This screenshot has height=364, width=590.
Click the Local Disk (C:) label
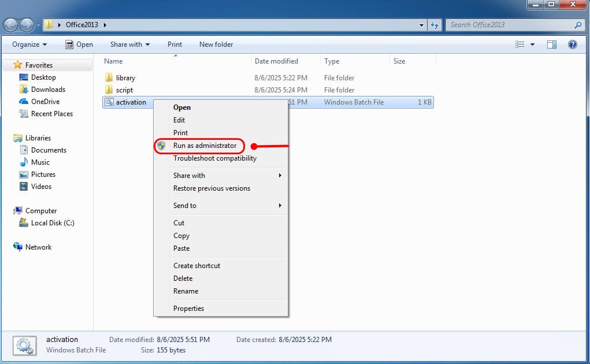click(53, 222)
